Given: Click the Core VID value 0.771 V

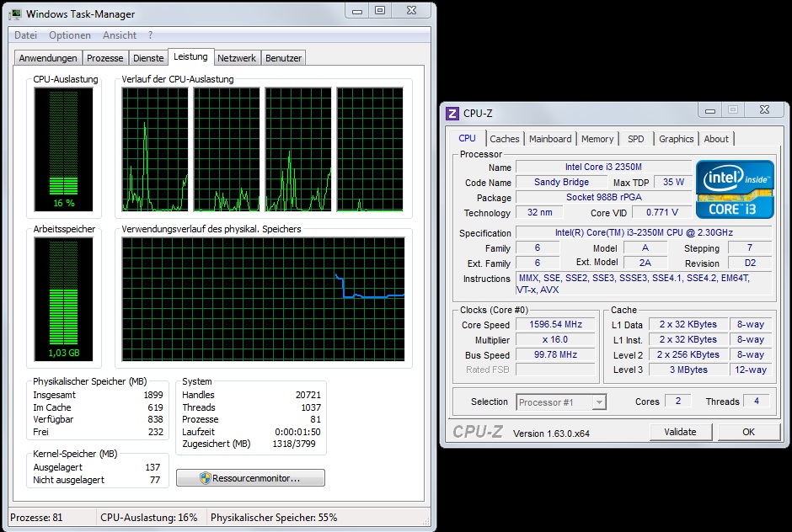Looking at the screenshot, I should 661,212.
